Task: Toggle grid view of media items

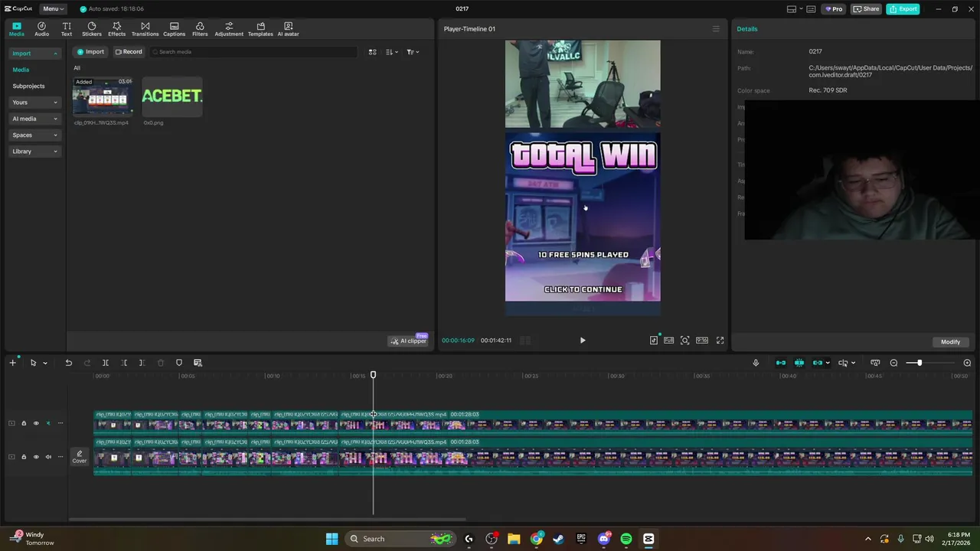Action: [373, 52]
